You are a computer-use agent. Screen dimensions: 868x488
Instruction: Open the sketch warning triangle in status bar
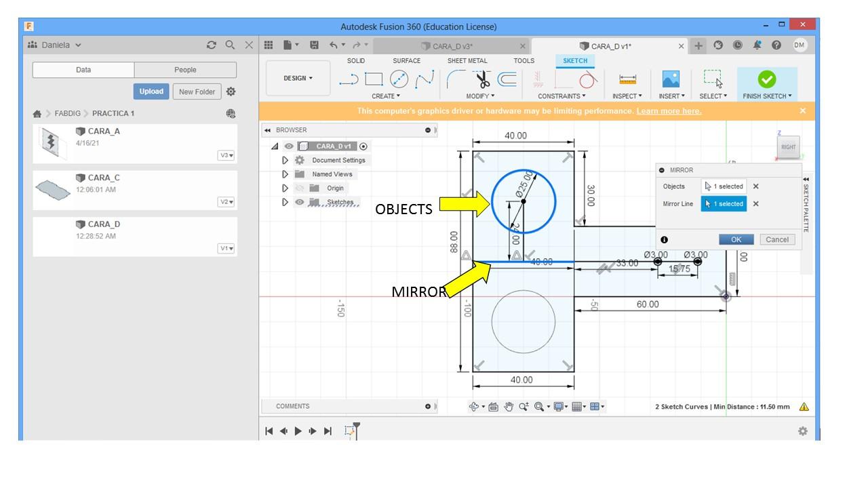pyautogui.click(x=804, y=407)
